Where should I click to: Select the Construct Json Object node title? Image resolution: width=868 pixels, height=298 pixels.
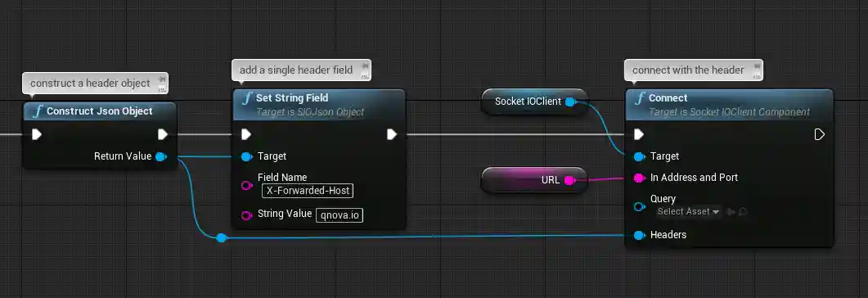[100, 111]
